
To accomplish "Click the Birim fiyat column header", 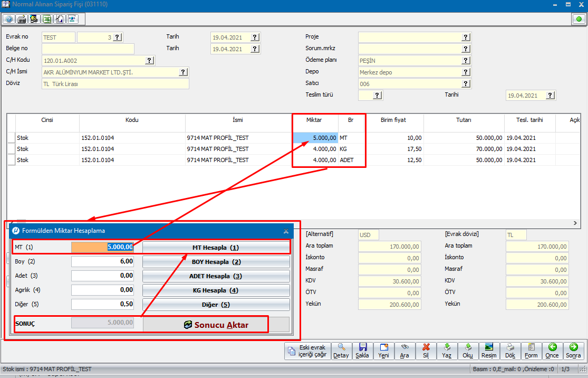I will [393, 120].
